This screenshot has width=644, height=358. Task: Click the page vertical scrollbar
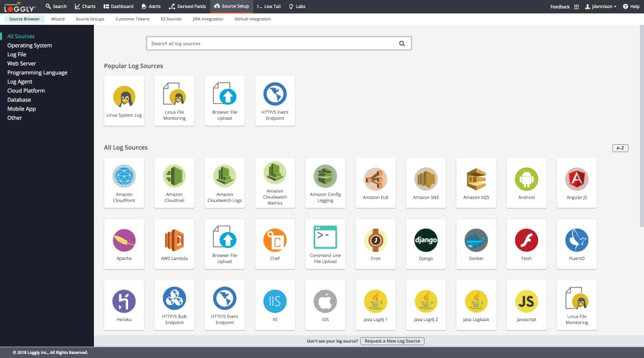641,125
